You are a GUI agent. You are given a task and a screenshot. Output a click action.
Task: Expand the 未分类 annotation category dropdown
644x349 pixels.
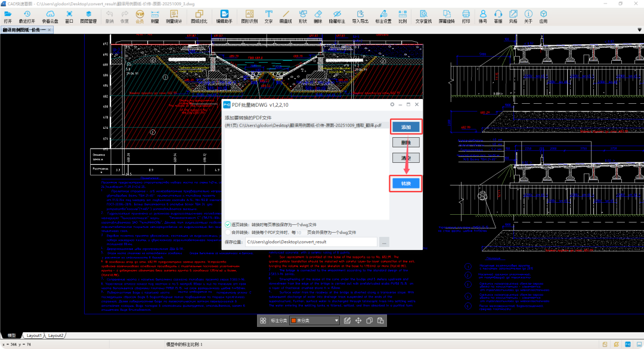click(x=337, y=320)
